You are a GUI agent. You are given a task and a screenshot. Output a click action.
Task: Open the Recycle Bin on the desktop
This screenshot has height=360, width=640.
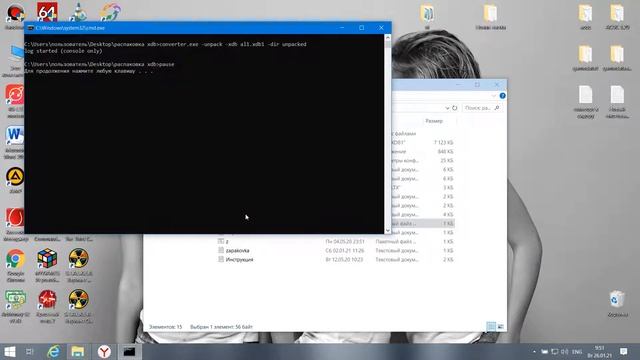617,303
